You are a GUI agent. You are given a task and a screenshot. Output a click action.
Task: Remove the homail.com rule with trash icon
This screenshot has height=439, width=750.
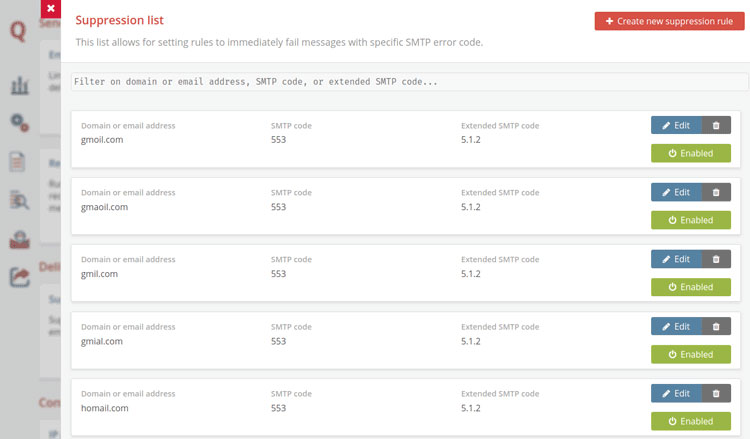click(x=716, y=393)
